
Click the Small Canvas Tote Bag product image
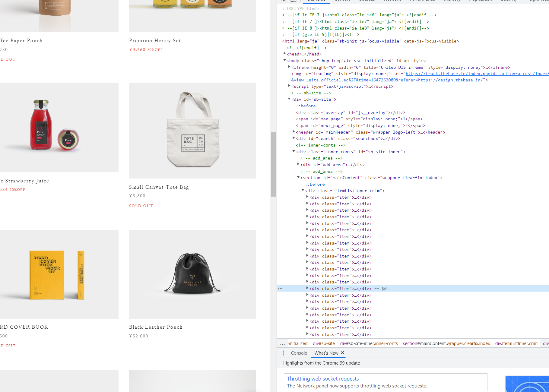pyautogui.click(x=192, y=131)
